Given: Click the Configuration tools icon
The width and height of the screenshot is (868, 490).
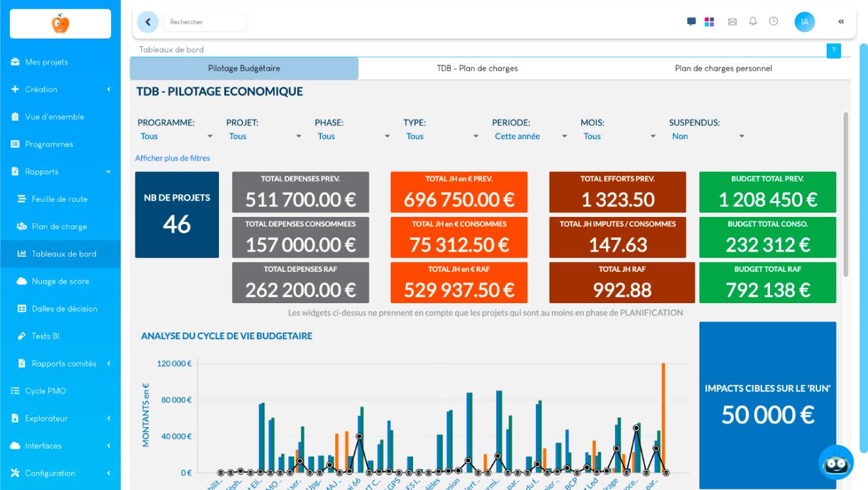Looking at the screenshot, I should [x=16, y=474].
